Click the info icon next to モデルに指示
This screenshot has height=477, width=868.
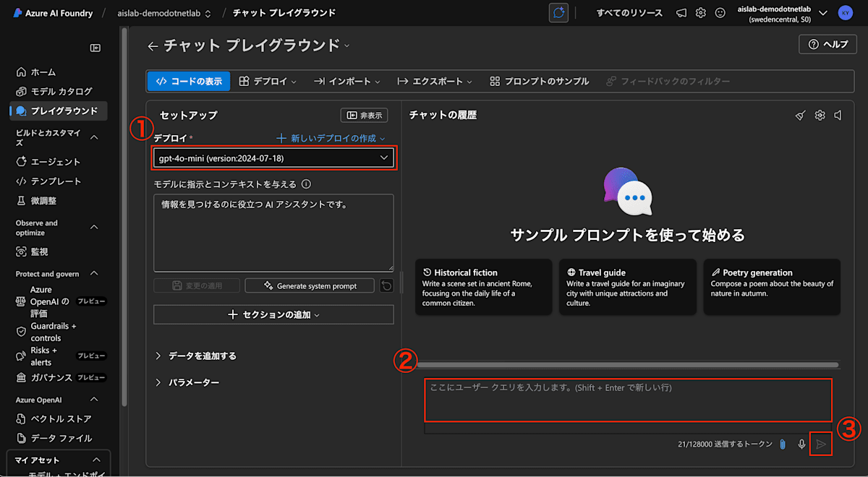click(306, 184)
